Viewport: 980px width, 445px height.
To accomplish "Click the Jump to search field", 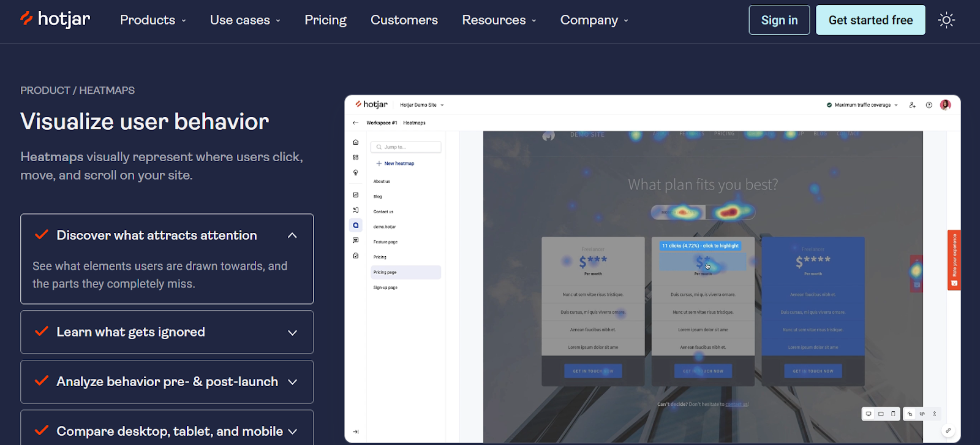I will (406, 147).
